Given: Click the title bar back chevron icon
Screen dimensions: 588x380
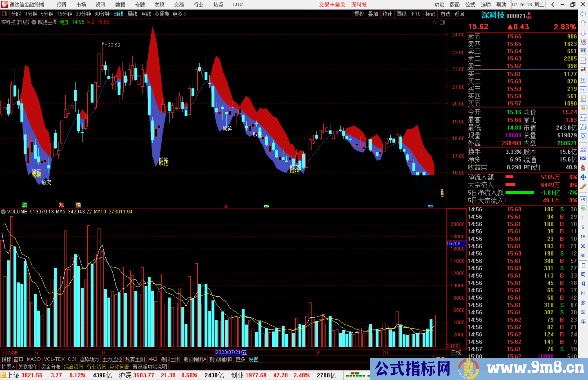Looking at the screenshot, I should (x=553, y=4).
